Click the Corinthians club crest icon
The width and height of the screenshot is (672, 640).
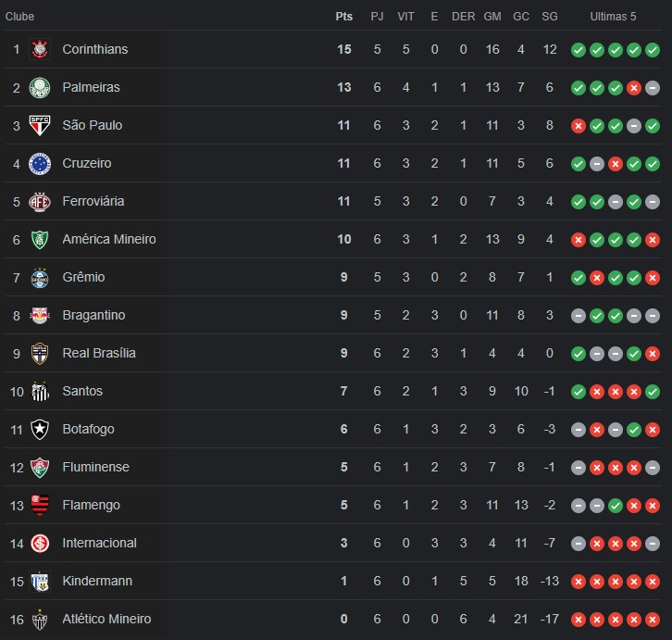pyautogui.click(x=40, y=49)
